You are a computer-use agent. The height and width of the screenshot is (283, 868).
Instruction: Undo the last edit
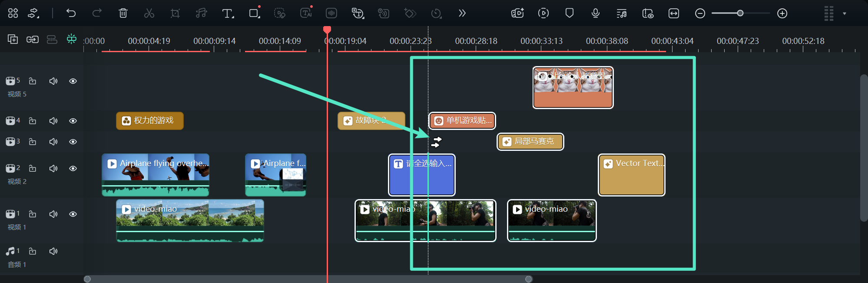click(x=71, y=13)
